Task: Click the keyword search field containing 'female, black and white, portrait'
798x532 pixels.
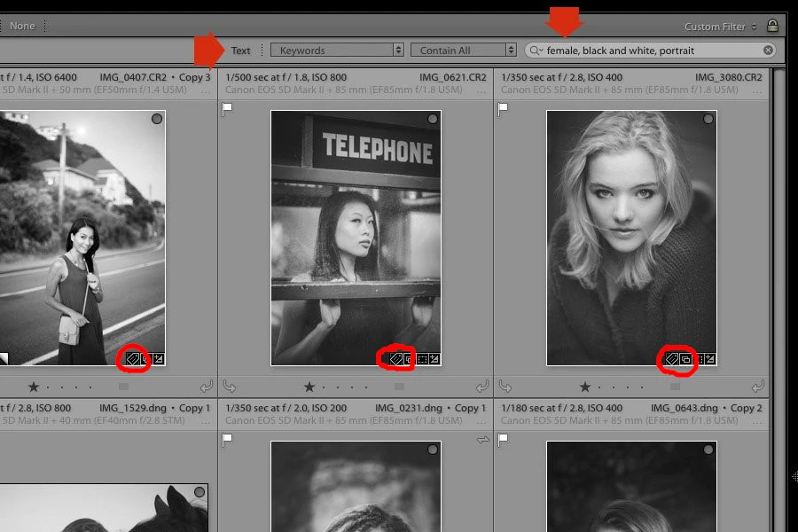Action: click(x=650, y=50)
